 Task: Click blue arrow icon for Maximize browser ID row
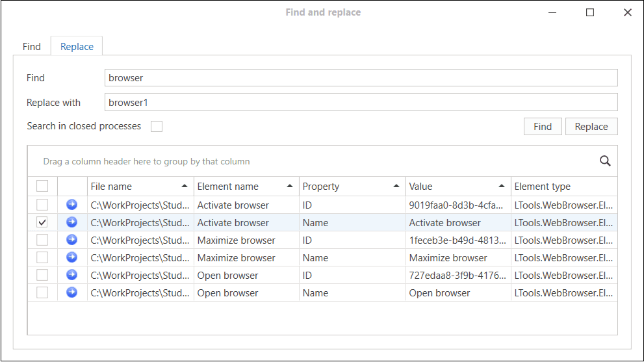tap(72, 240)
